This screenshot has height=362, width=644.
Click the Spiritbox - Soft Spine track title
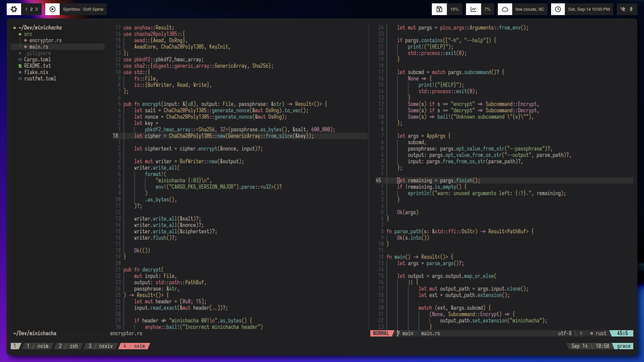point(83,9)
